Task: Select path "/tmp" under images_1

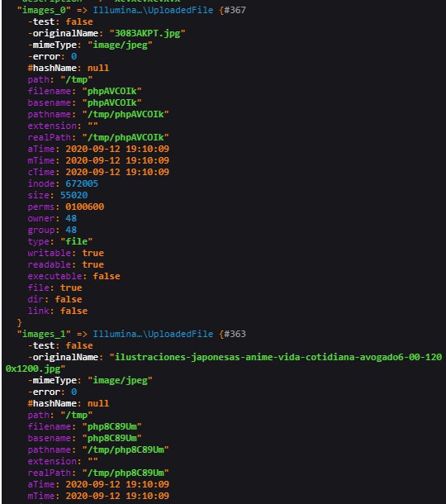Action: (x=77, y=416)
